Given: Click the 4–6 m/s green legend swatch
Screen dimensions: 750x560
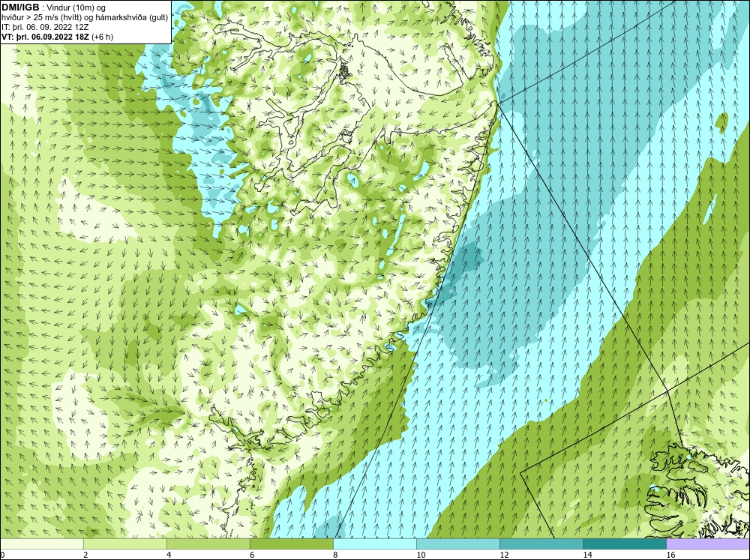Looking at the screenshot, I should coord(208,544).
